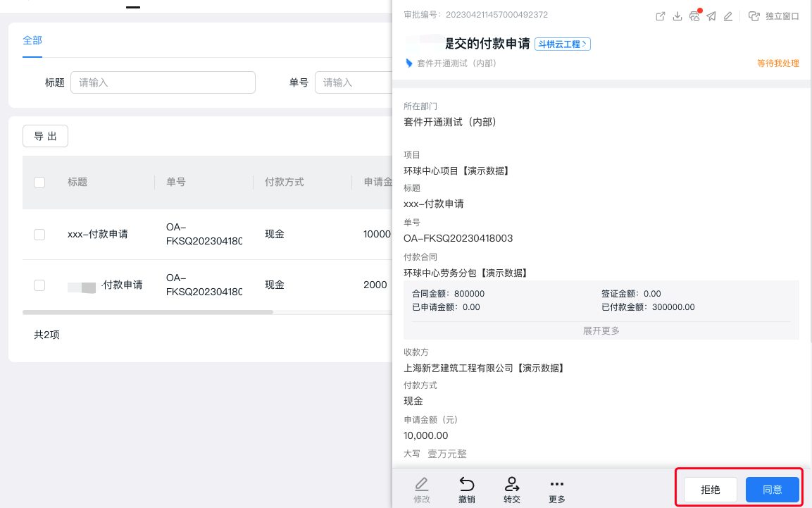
Task: Toggle the select-all checkbox in table header
Action: [39, 182]
